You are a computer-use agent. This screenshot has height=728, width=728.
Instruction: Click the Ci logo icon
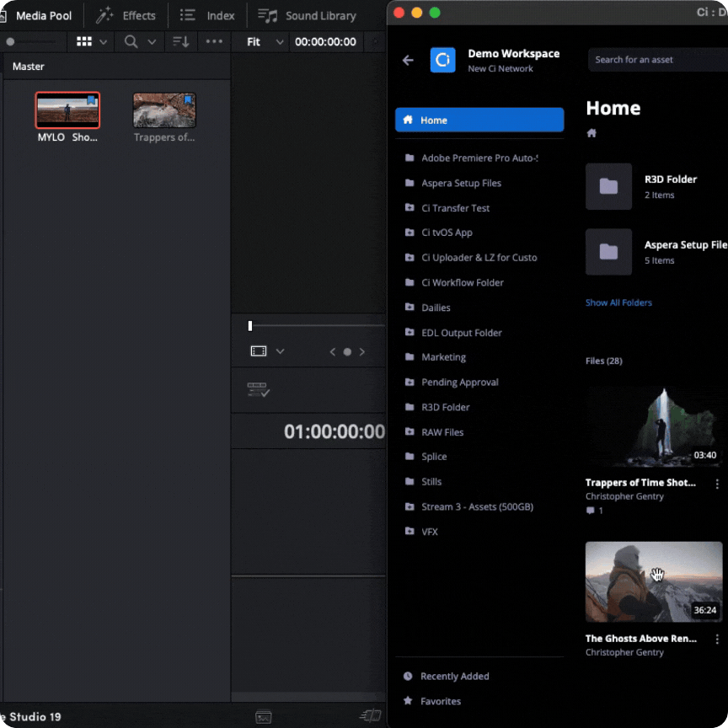coord(442,60)
